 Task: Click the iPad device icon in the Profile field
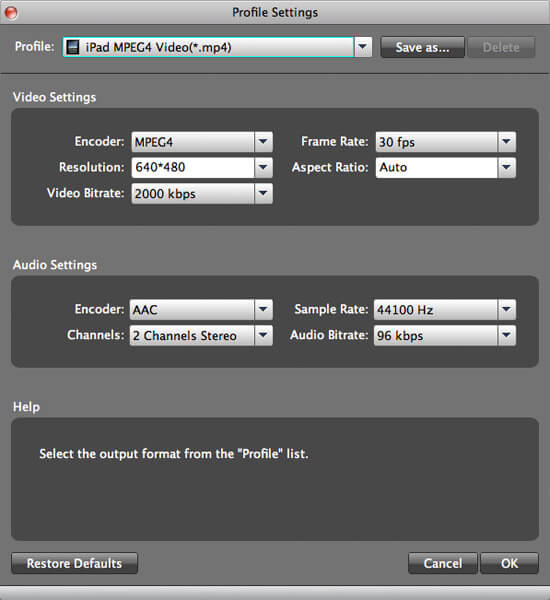click(x=72, y=47)
